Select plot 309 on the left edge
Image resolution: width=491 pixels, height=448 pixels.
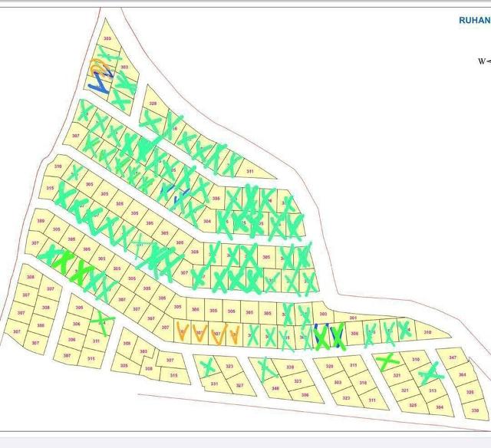coord(41,220)
